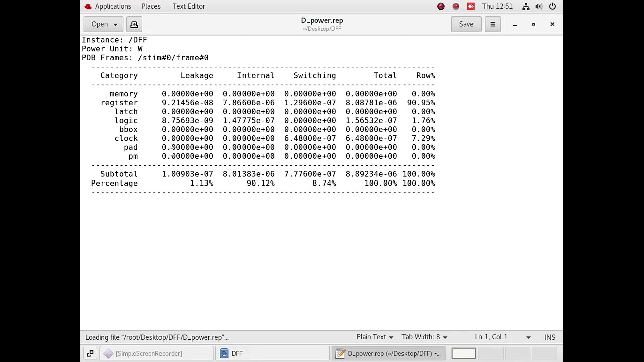Click the D_power.rep window title
This screenshot has width=644, height=362.
[322, 21]
